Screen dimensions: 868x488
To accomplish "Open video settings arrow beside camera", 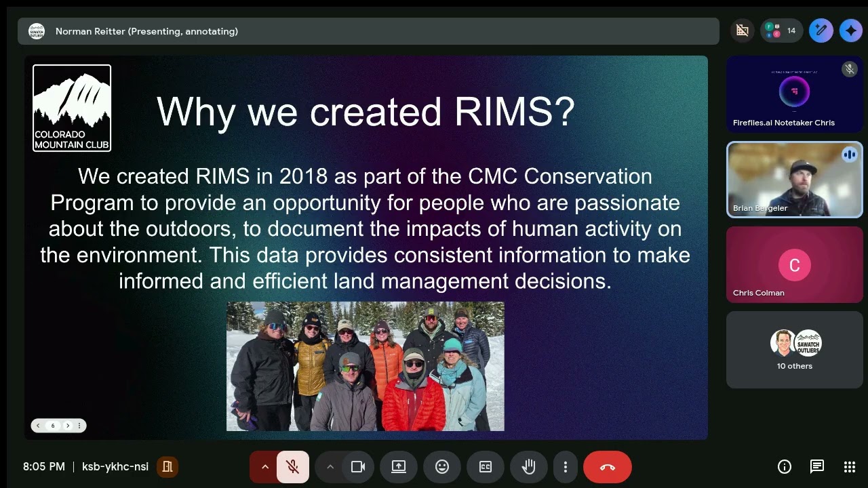I will (x=330, y=467).
